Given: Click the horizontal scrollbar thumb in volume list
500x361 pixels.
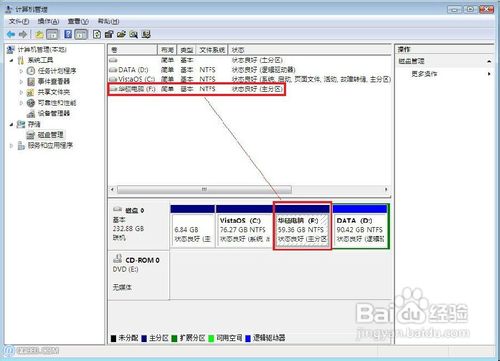Looking at the screenshot, I should 204,189.
